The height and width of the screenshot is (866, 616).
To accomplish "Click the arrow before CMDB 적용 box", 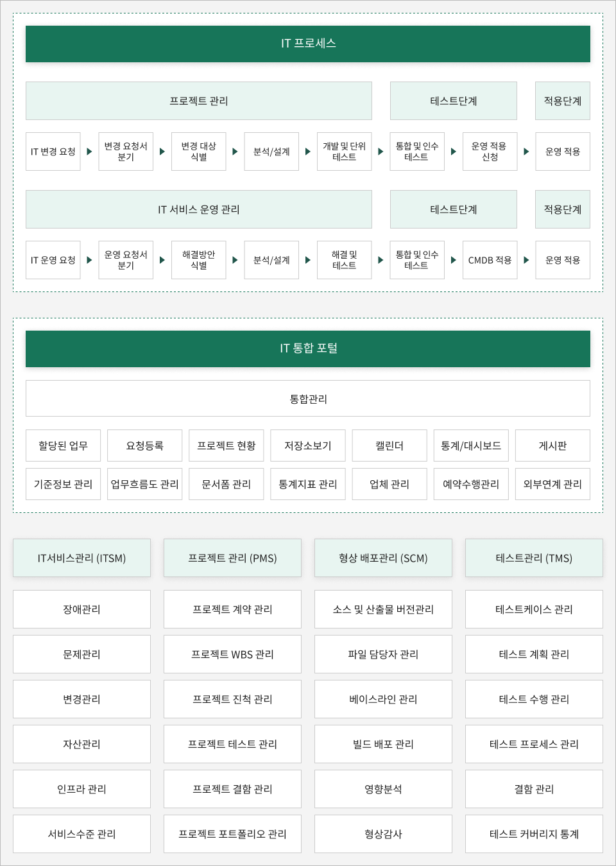I will pos(454,260).
